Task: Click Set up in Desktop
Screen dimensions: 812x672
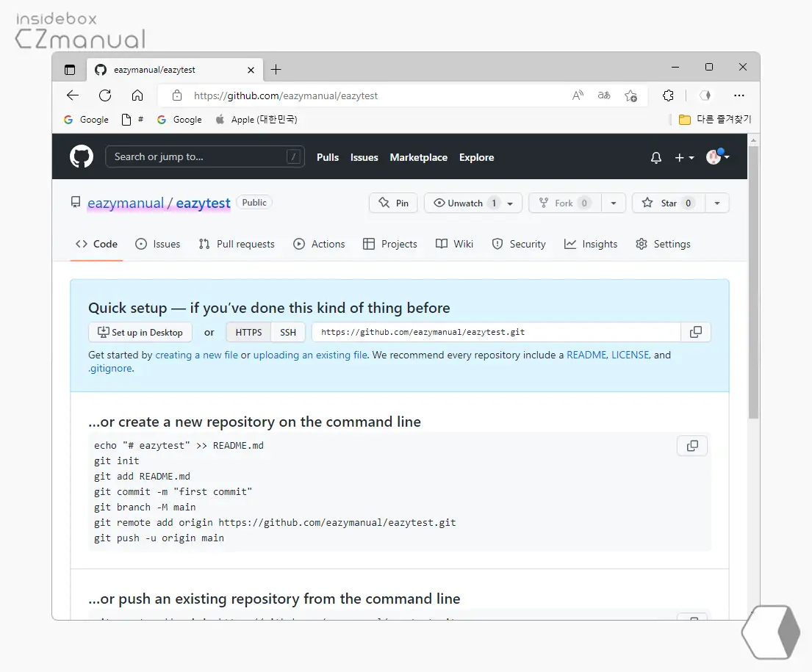Action: pyautogui.click(x=140, y=333)
